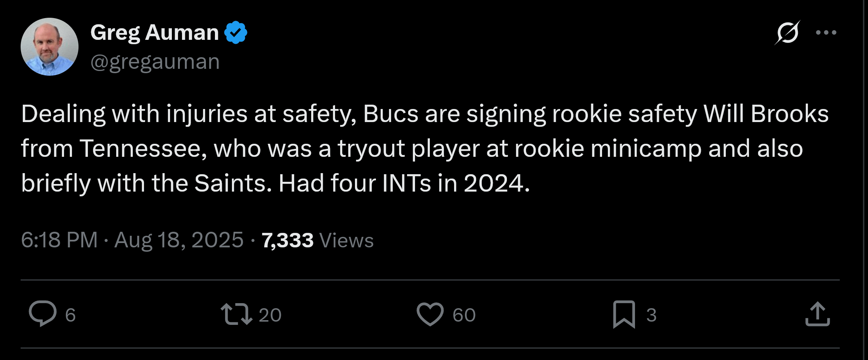Click the repost count of 20
This screenshot has height=360, width=868.
270,315
